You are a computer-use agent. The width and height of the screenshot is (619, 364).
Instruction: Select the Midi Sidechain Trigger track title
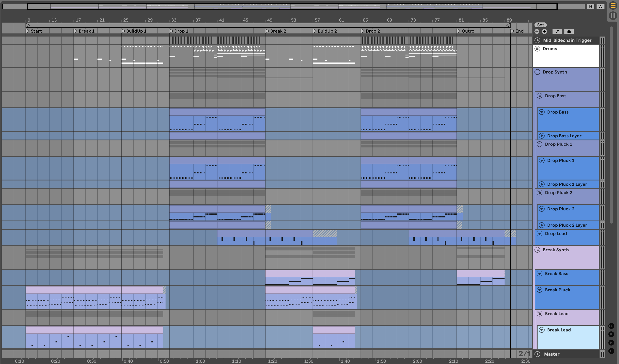[567, 40]
